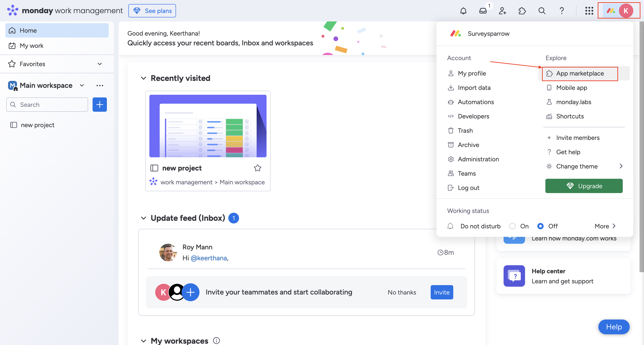Viewport: 644px width, 345px height.
Task: Click the blue plus add button
Action: pos(100,104)
